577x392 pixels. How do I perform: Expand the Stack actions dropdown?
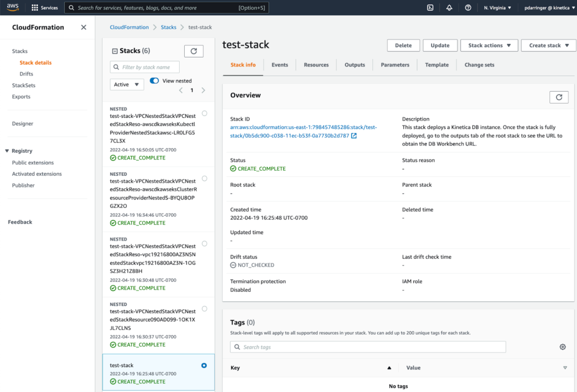tap(489, 46)
